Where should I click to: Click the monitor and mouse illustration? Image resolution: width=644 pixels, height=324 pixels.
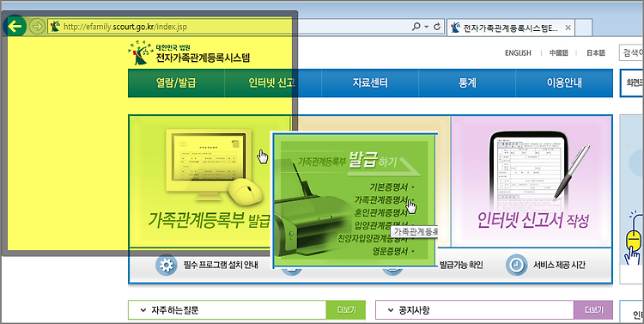[214, 167]
